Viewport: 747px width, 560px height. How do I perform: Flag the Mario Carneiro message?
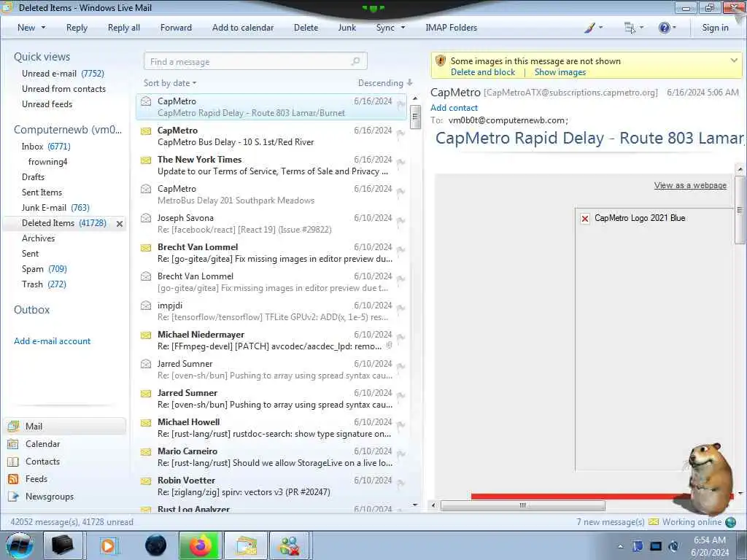[401, 454]
